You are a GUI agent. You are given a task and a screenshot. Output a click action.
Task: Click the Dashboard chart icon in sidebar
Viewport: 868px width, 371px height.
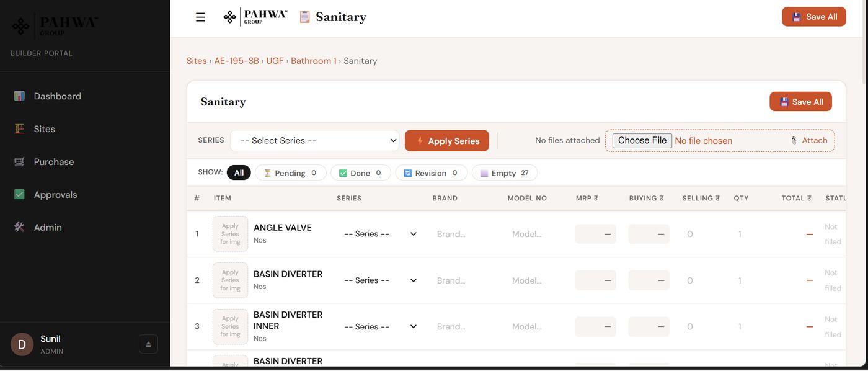[19, 96]
